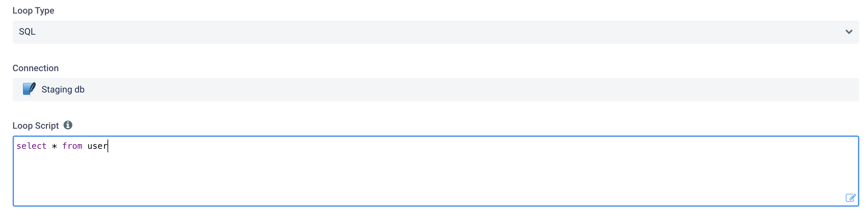
Task: Click the Loop Script label text
Action: (x=35, y=125)
